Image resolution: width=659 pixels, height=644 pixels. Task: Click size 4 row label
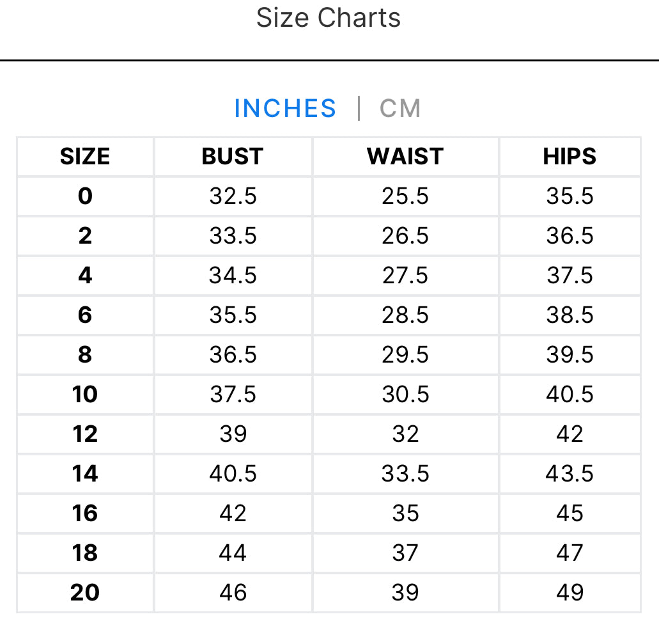pyautogui.click(x=85, y=276)
